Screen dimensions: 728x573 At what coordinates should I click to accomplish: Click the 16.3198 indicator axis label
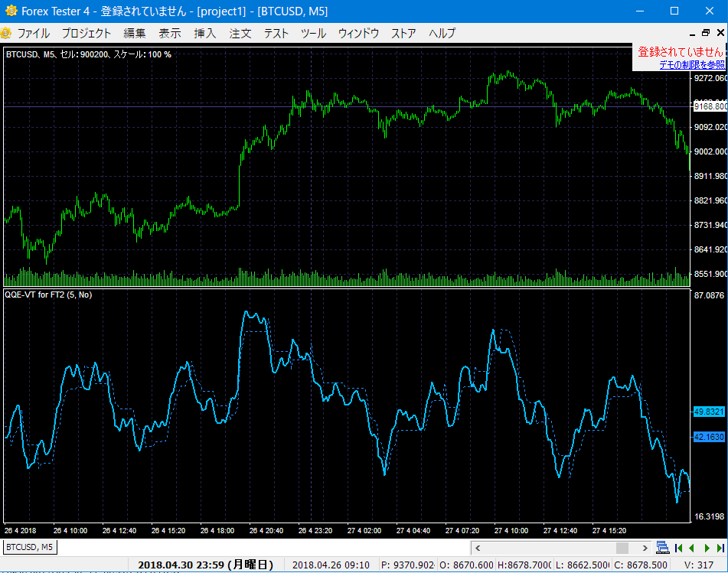click(709, 516)
